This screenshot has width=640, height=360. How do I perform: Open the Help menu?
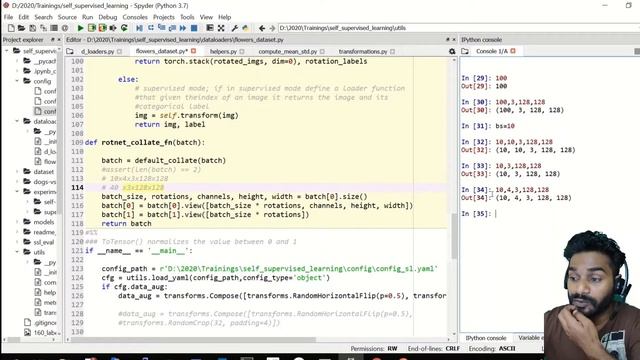click(x=224, y=17)
